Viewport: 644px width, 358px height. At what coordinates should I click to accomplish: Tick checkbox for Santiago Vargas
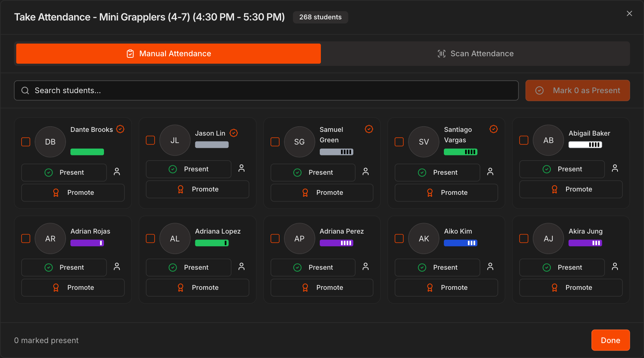tap(399, 142)
